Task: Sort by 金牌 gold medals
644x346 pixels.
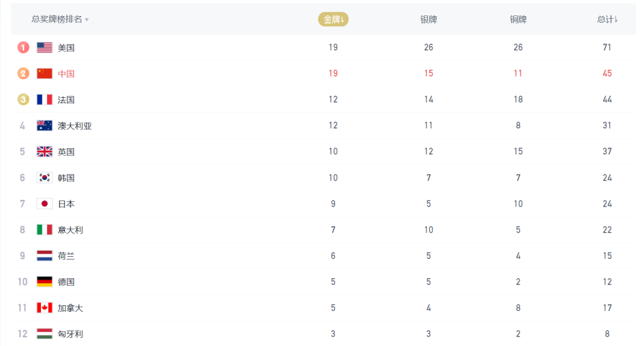Action: 333,19
